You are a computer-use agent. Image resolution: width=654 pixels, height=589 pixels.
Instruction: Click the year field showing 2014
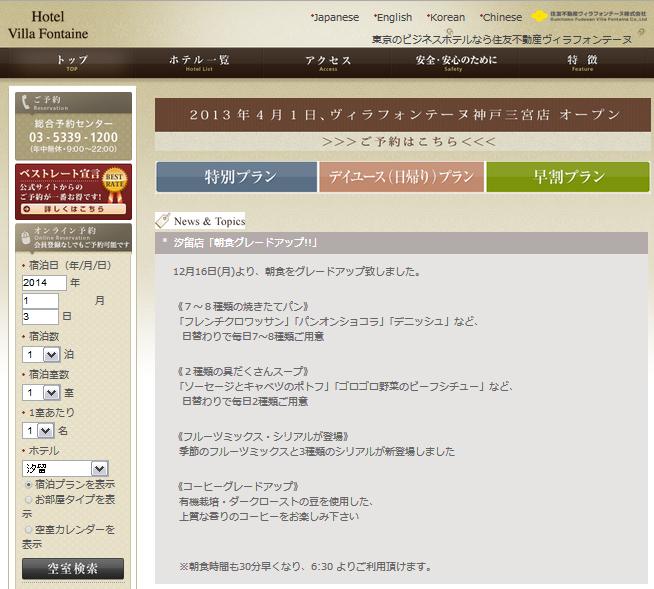(44, 283)
